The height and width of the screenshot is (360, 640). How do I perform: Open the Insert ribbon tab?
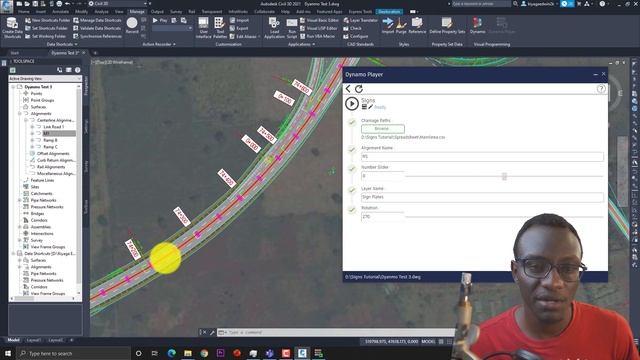click(x=41, y=11)
